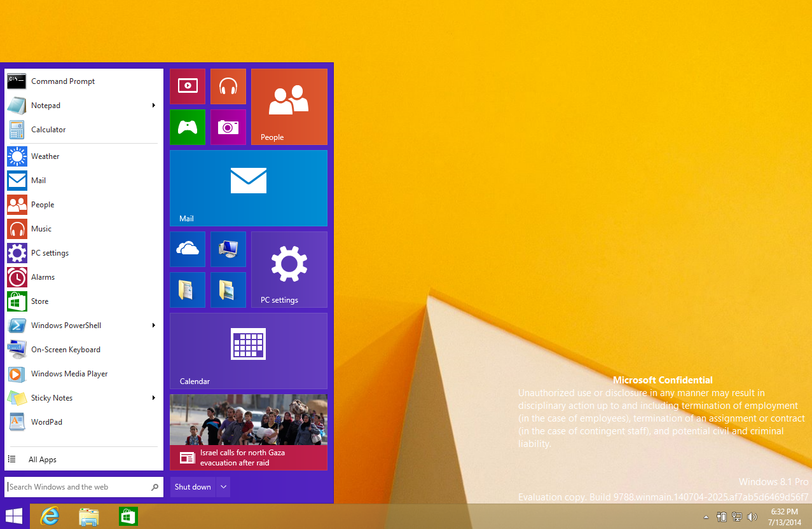This screenshot has width=812, height=529.
Task: Open File Explorer from the taskbar
Action: click(89, 516)
